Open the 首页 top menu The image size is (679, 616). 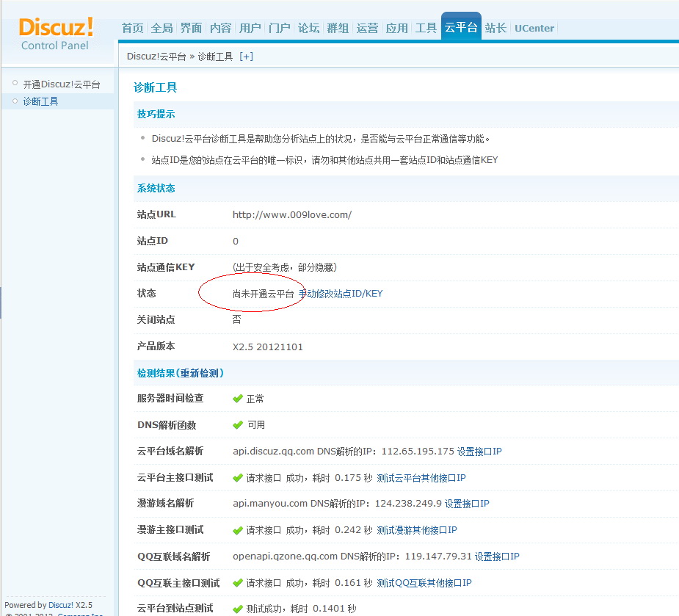tap(133, 28)
